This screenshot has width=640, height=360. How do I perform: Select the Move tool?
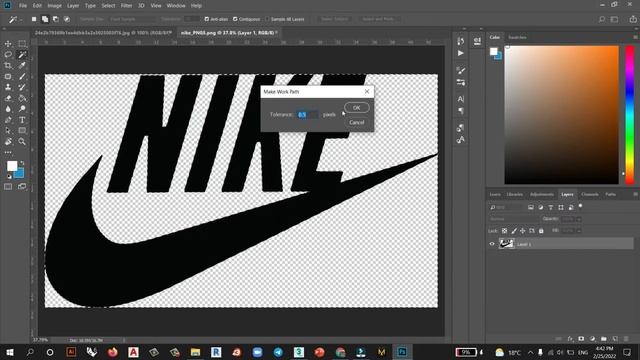pos(8,44)
